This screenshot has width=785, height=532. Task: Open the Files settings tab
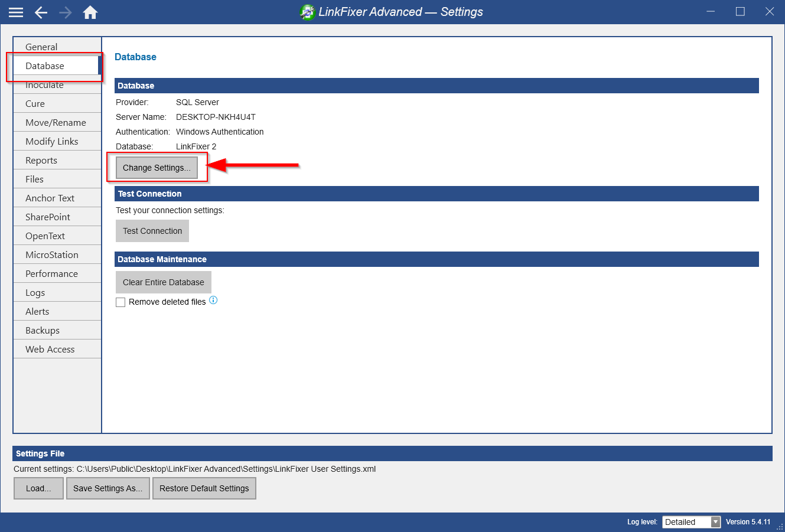click(x=57, y=179)
